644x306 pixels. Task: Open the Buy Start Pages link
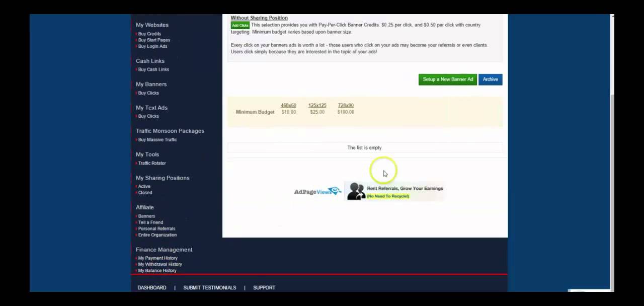tap(154, 40)
